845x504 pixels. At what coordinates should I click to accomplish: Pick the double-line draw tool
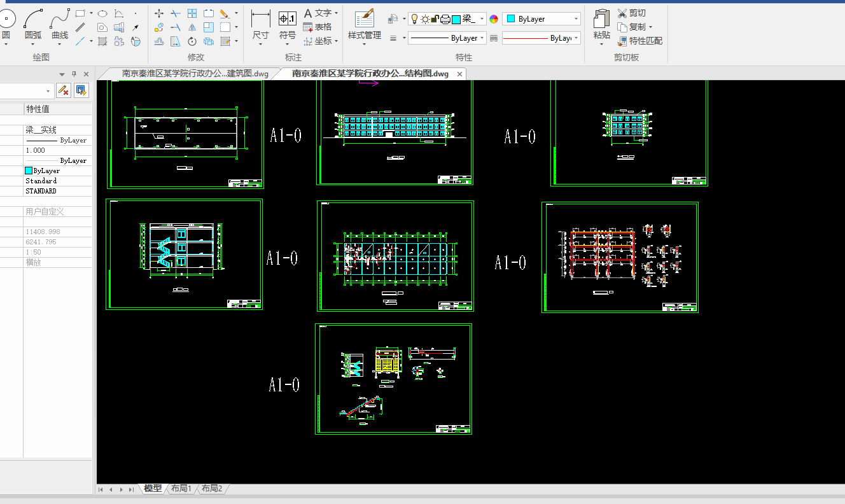click(x=80, y=27)
